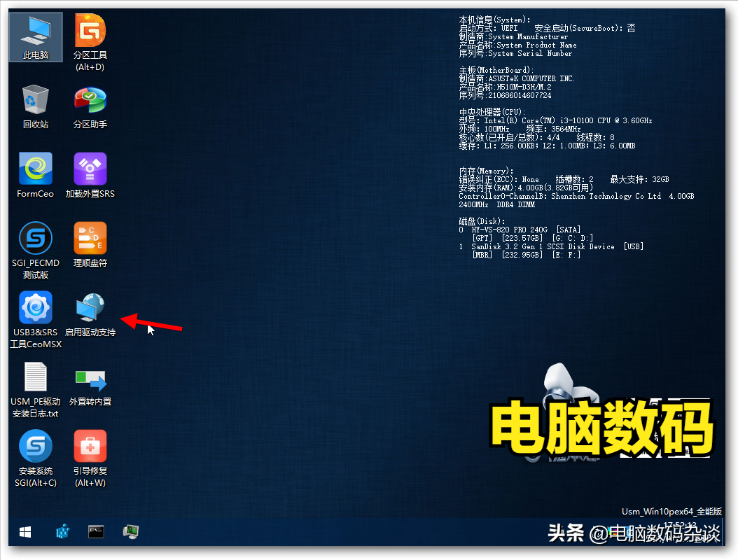The width and height of the screenshot is (738, 560).
Task: Launch the 分区助手 partition assistant
Action: (x=90, y=106)
